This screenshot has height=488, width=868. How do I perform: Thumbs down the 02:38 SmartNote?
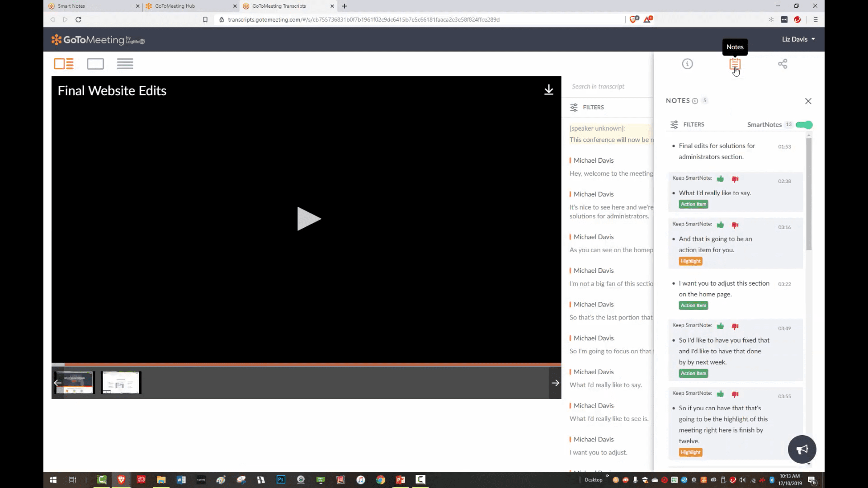pos(735,179)
